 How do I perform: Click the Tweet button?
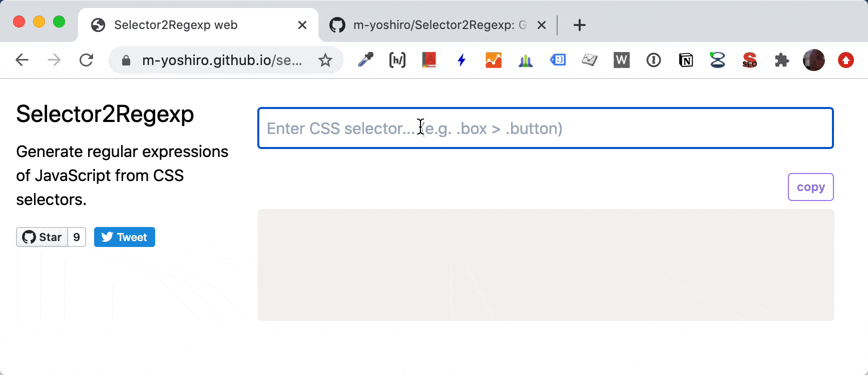point(125,237)
